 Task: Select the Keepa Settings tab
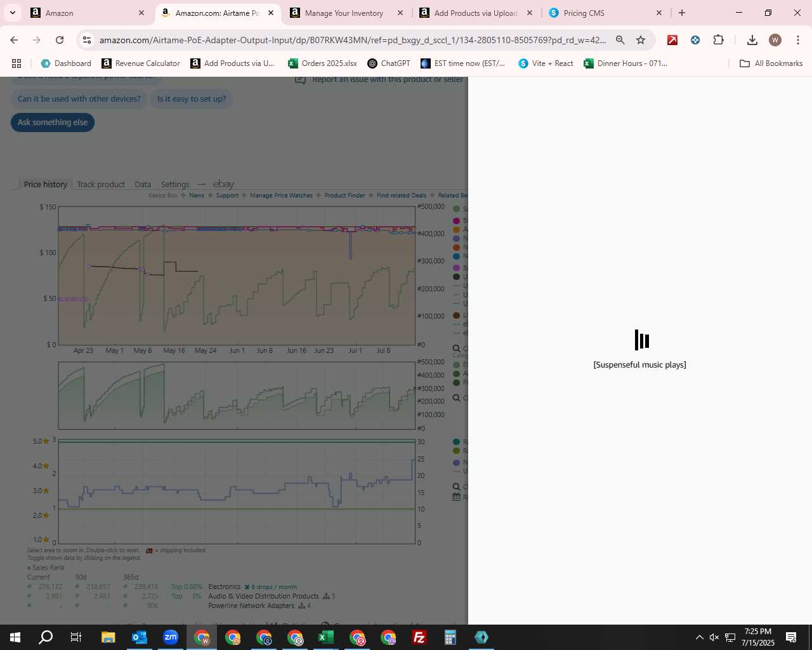click(175, 184)
